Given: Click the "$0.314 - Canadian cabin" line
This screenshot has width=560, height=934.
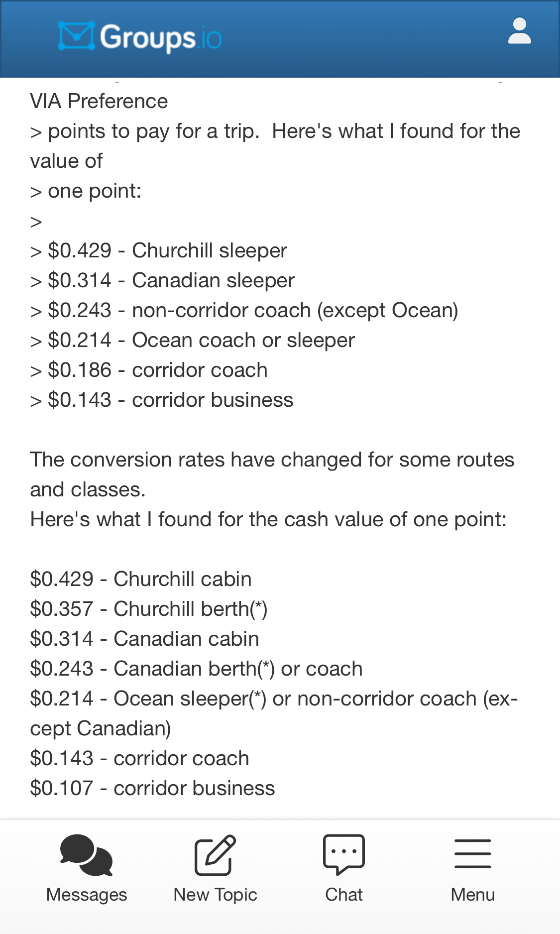Looking at the screenshot, I should pos(144,639).
